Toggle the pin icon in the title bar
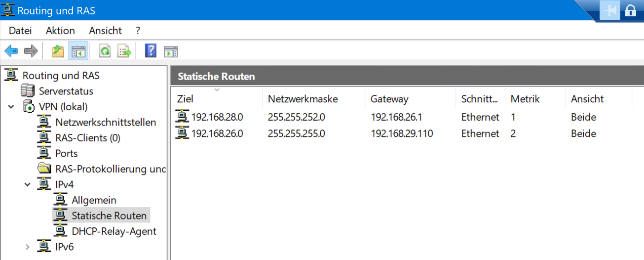This screenshot has width=644, height=260. [610, 10]
